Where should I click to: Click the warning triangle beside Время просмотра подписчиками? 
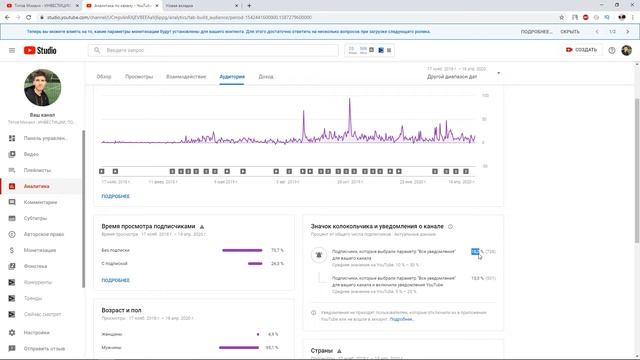(202, 227)
